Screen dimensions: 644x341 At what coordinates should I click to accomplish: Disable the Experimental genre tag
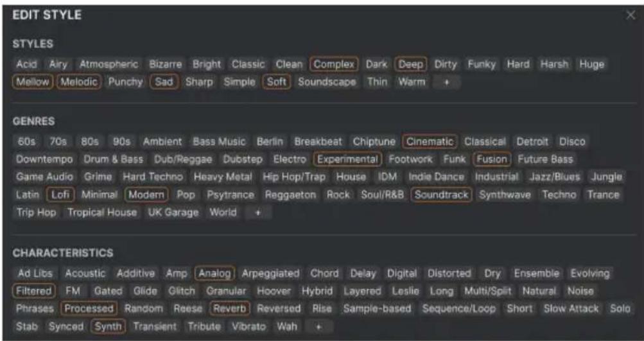347,159
